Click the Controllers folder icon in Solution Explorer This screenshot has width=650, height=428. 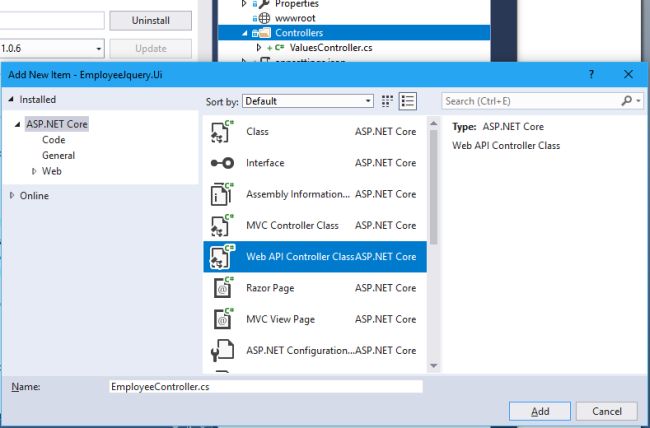(x=264, y=33)
